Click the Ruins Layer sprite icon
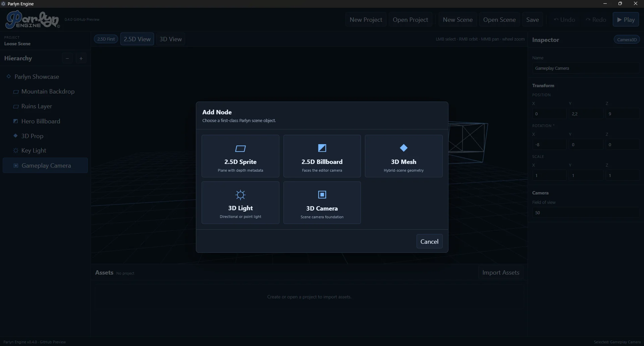 pyautogui.click(x=16, y=106)
